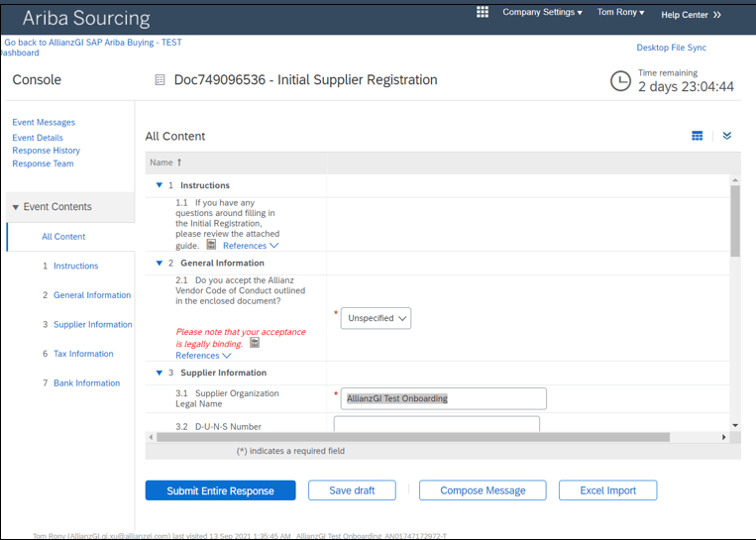This screenshot has width=756, height=540.
Task: Expand References under question 1.1
Action: [251, 246]
